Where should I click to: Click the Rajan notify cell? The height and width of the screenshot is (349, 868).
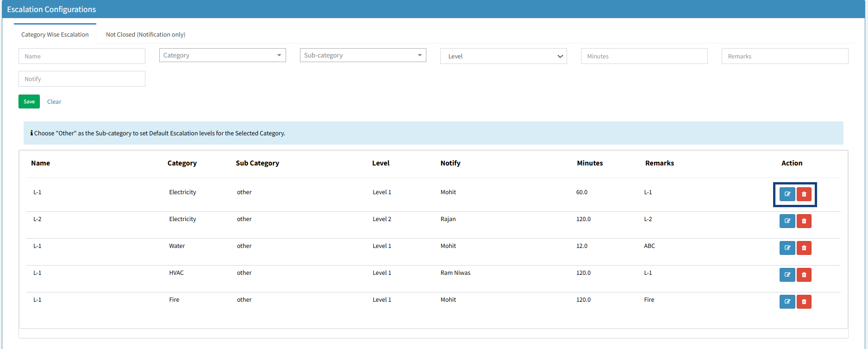pyautogui.click(x=448, y=219)
